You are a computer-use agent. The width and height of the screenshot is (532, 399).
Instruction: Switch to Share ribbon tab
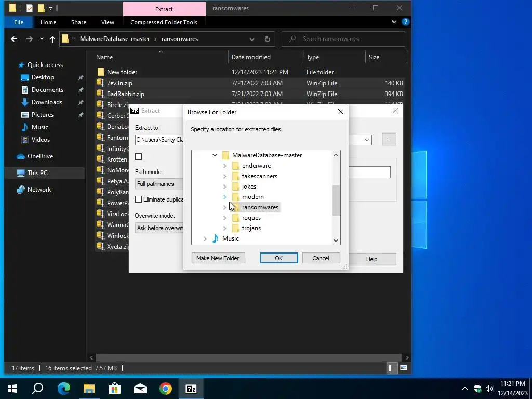(x=78, y=22)
